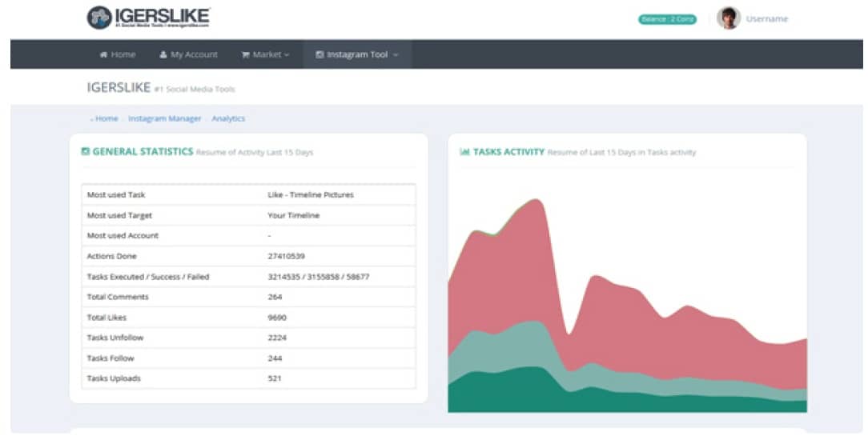Open the user avatar picture
This screenshot has height=436, width=868.
(x=728, y=18)
